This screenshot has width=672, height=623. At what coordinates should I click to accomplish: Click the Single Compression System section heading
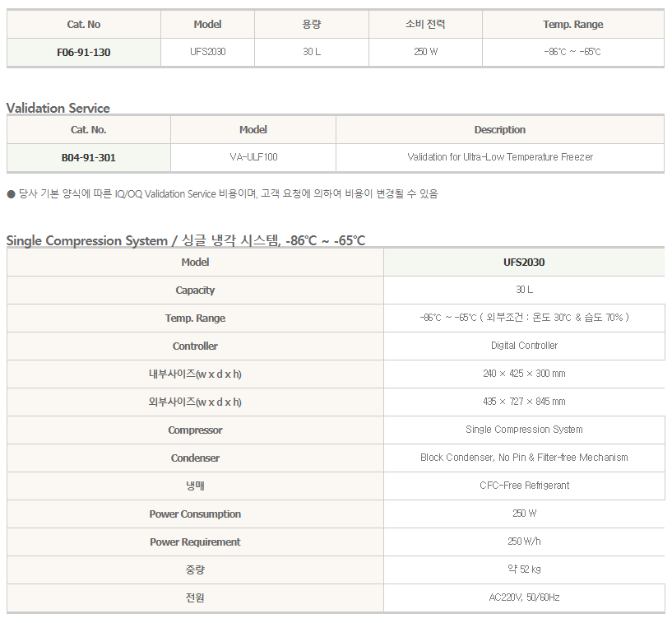click(x=186, y=240)
